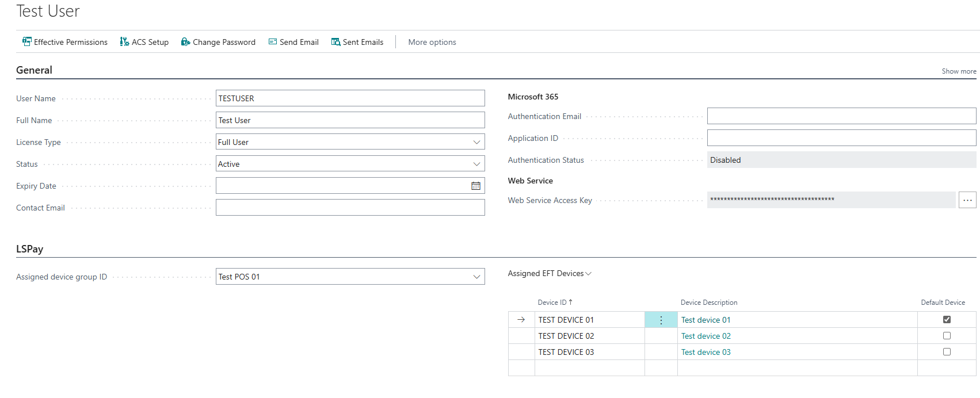Screen dimensions: 980x398
Task: Sort the list by Device ID column
Action: pos(552,303)
